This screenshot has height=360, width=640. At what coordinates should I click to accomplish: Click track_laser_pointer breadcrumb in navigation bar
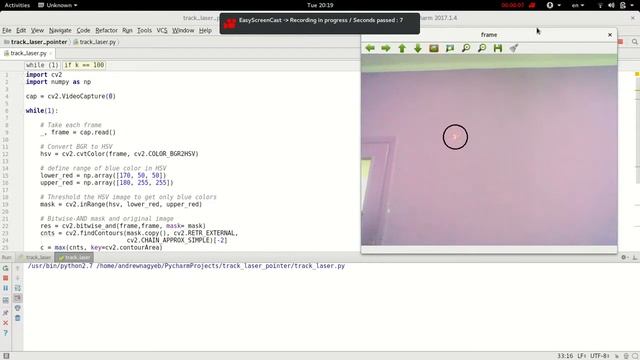tap(36, 42)
